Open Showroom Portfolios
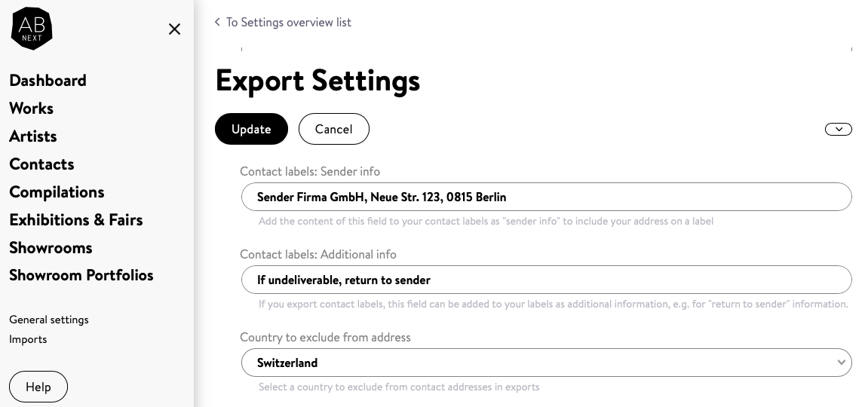 81,275
